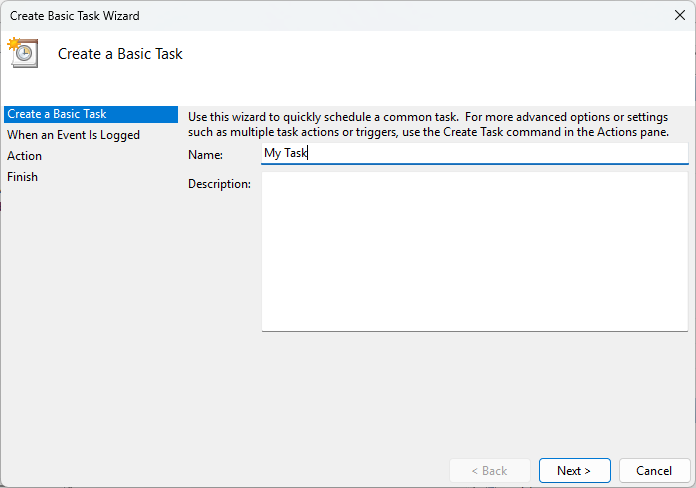This screenshot has height=488, width=696.
Task: Place cursor on the word My in Name field
Action: coord(273,153)
